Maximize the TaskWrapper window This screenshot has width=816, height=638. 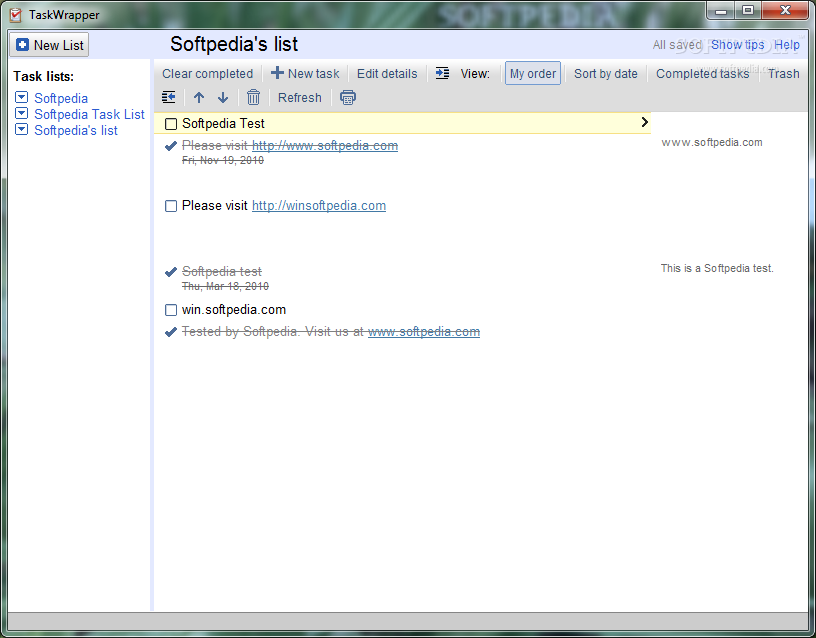click(x=748, y=11)
